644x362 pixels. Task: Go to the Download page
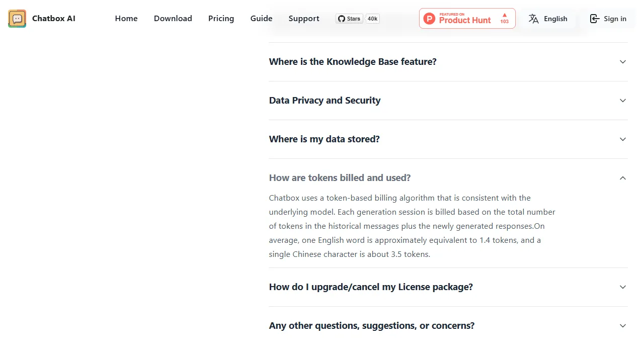point(173,19)
